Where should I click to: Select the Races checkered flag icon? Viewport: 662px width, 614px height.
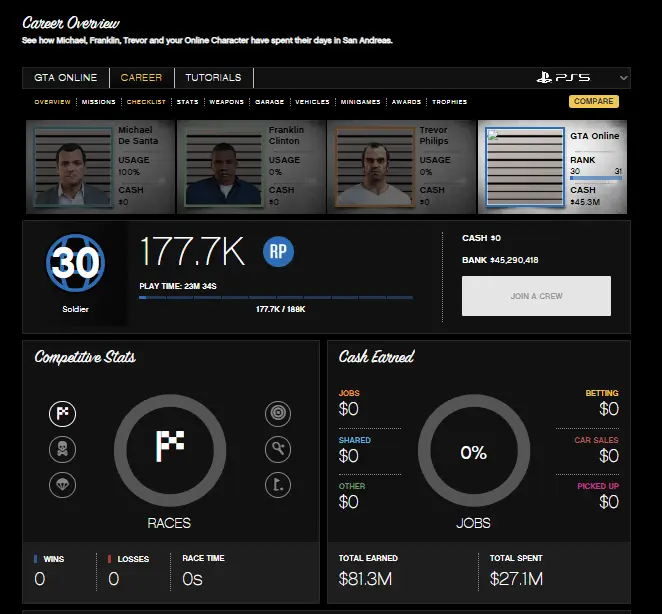click(62, 413)
